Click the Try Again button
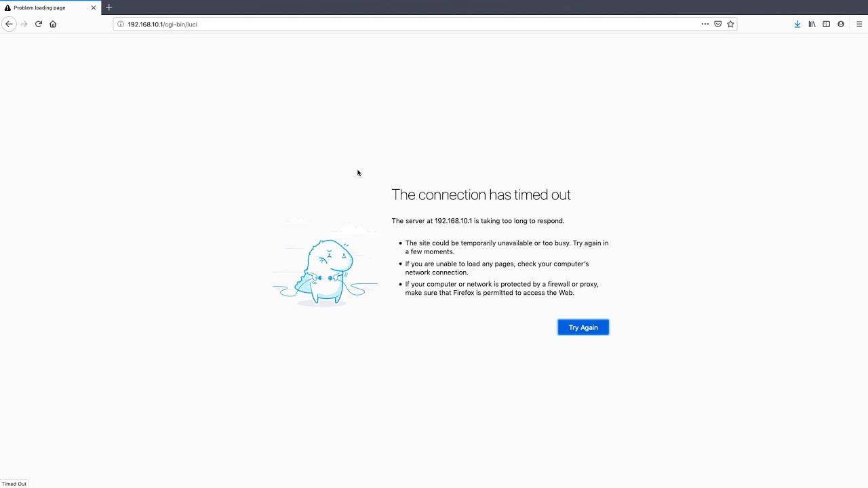The height and width of the screenshot is (488, 868). (583, 327)
